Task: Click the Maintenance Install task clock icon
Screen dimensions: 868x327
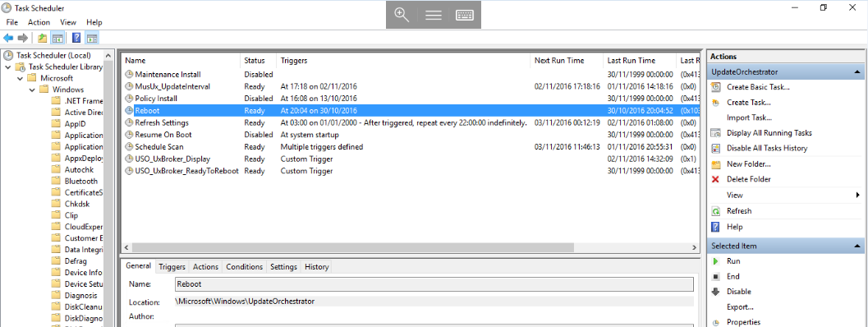Action: 129,74
